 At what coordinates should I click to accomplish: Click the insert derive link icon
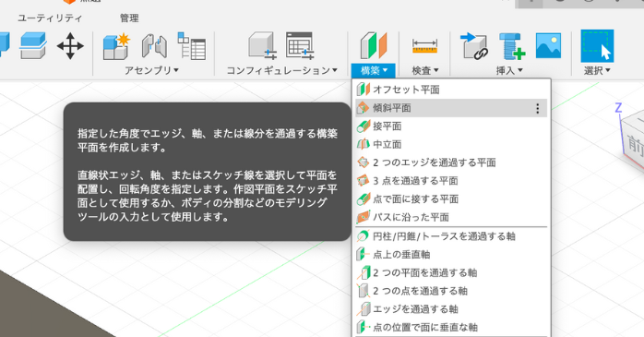[474, 46]
